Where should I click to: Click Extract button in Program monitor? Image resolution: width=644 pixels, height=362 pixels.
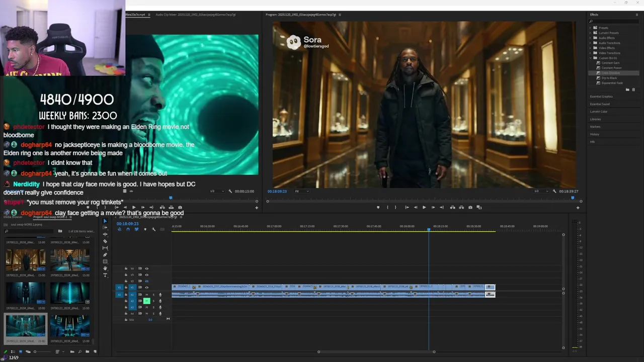[461, 207]
